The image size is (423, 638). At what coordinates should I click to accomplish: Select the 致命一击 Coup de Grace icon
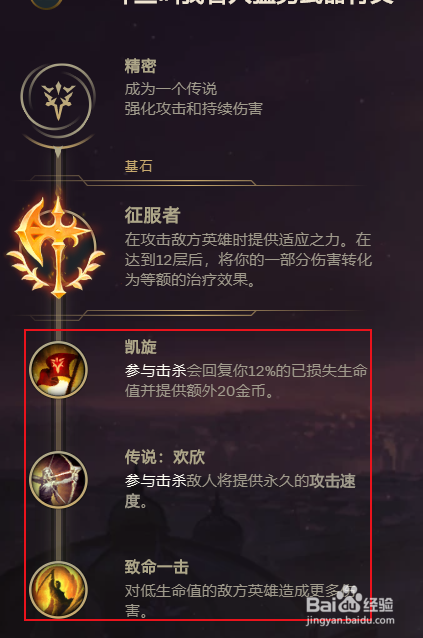pyautogui.click(x=59, y=590)
